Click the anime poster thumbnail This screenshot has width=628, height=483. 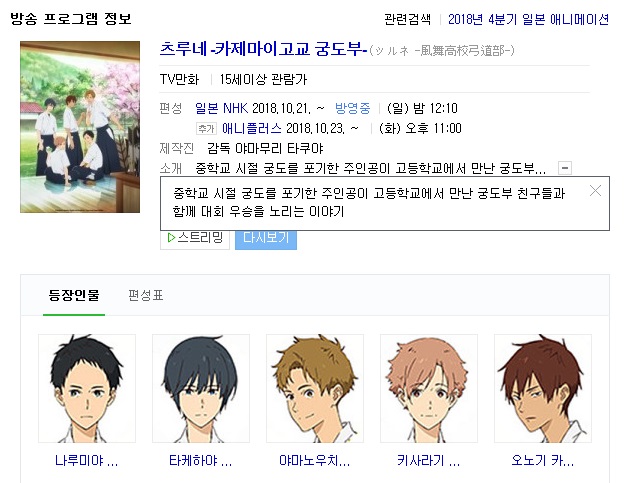click(x=80, y=127)
